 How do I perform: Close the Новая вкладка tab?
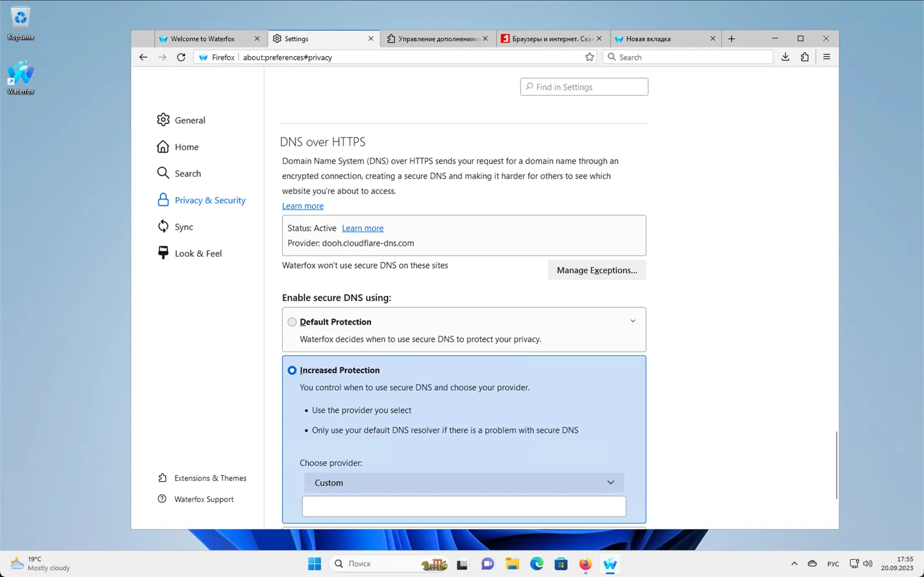coord(713,39)
